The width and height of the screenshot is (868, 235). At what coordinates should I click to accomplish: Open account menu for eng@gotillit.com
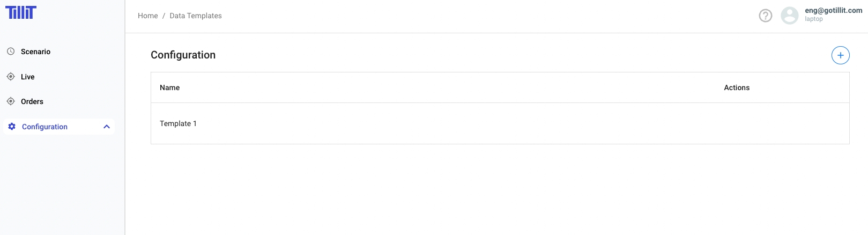click(833, 10)
